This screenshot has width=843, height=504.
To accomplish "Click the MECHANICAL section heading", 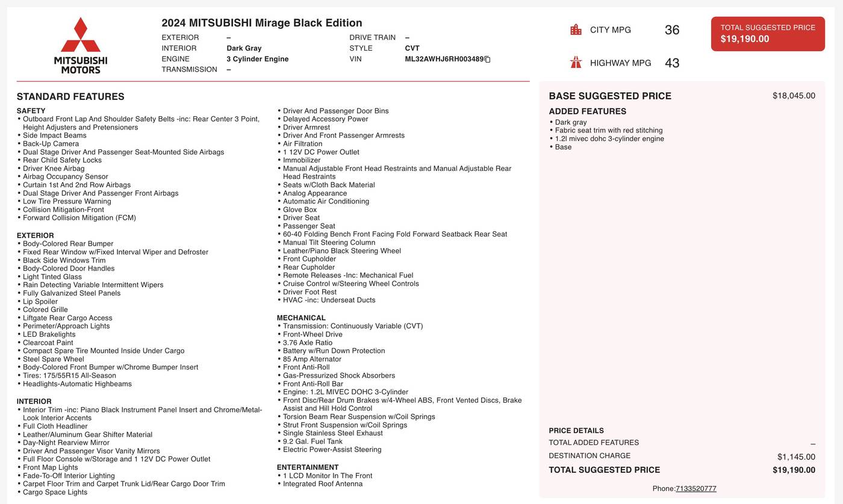I will point(301,318).
